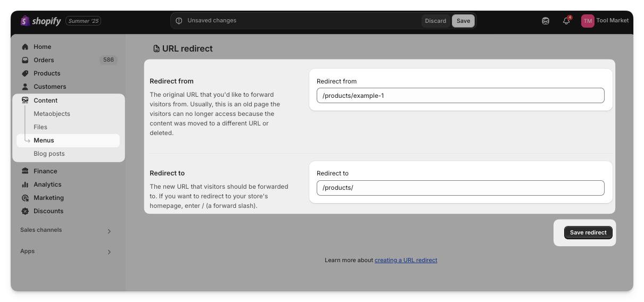Screen dimensions: 644x302
Task: Click the Orders inbox icon
Action: coord(25,60)
